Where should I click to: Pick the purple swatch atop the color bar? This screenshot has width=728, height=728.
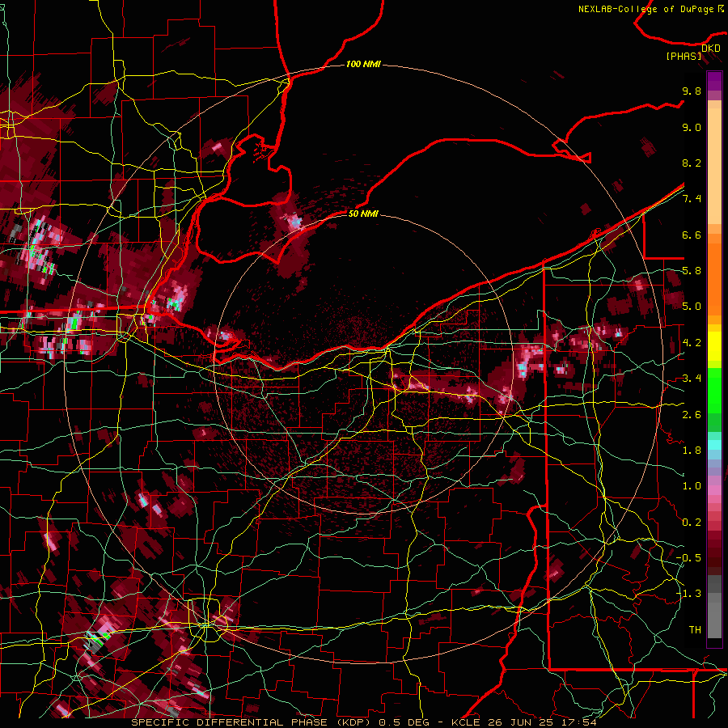tap(714, 82)
